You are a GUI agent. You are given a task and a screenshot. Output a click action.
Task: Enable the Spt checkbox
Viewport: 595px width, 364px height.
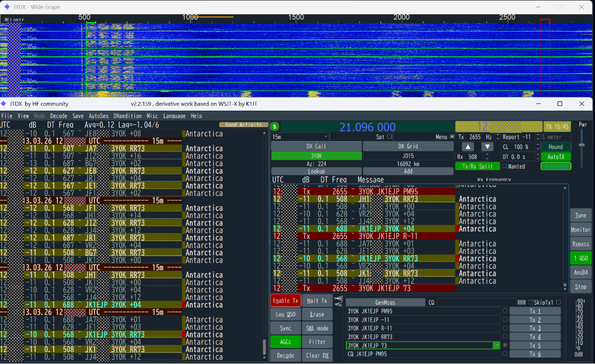(389, 136)
